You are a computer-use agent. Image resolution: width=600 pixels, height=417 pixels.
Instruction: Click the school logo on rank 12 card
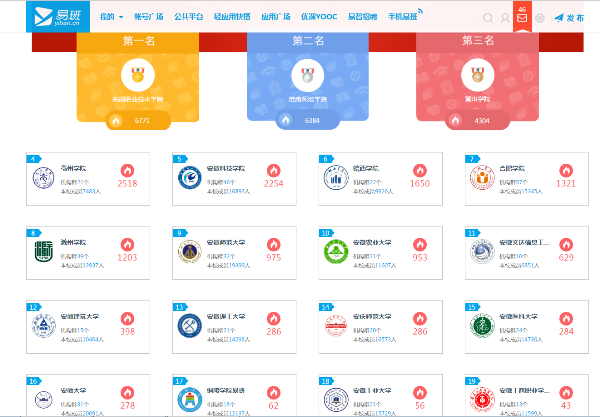tap(43, 326)
